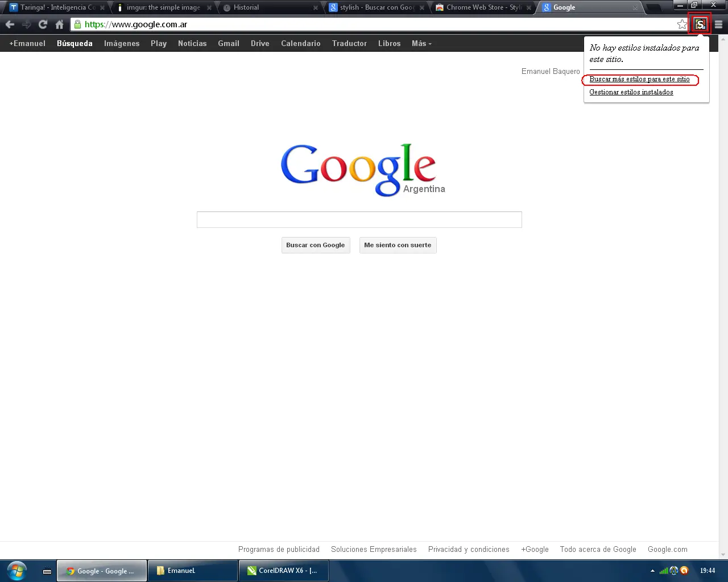This screenshot has width=728, height=582.
Task: Open the +Google footer link
Action: click(x=535, y=549)
